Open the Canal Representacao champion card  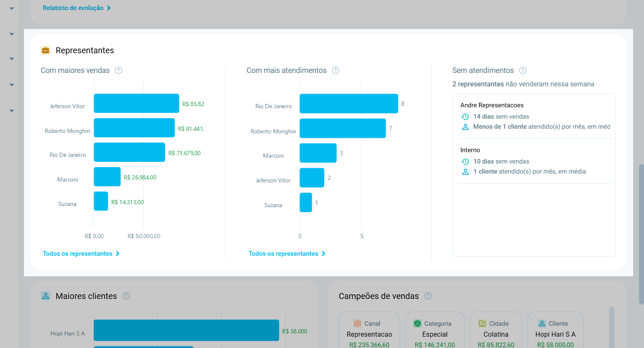tap(369, 330)
